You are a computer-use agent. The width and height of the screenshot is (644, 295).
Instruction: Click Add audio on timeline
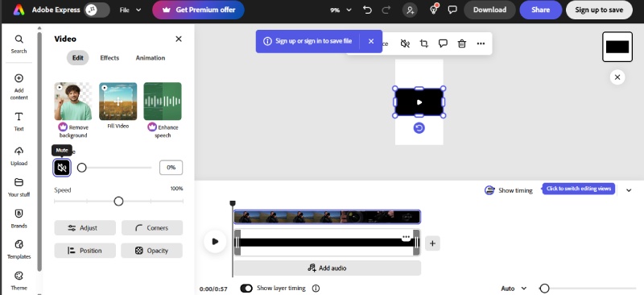(328, 268)
